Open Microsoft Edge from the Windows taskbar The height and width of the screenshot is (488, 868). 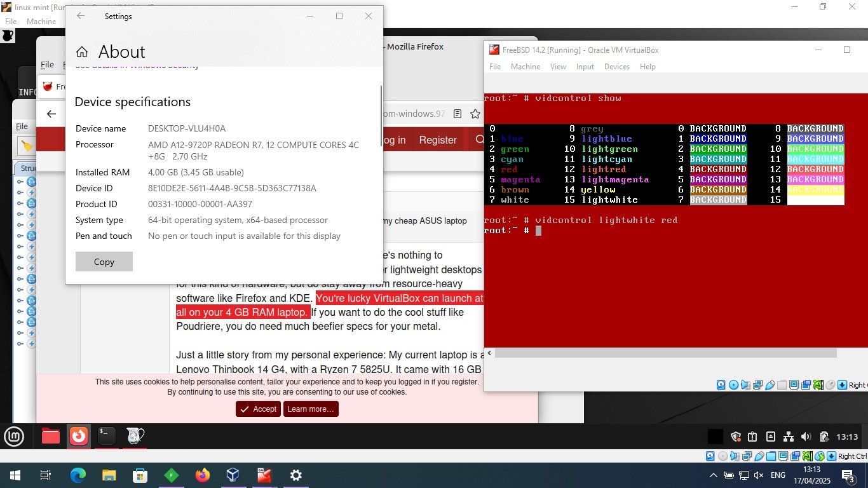(77, 475)
